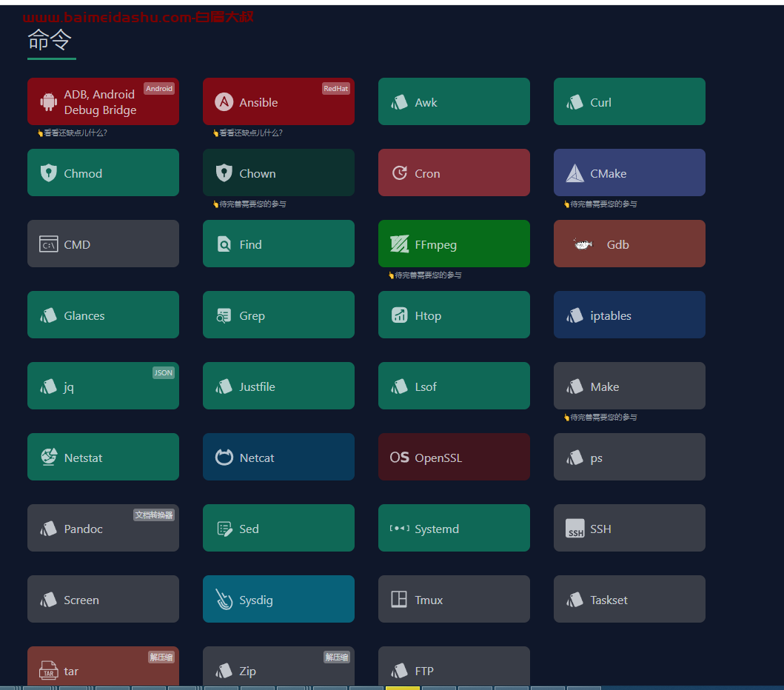Viewport: 784px width, 690px height.
Task: Click the RedHat tag on Ansible card
Action: point(335,89)
